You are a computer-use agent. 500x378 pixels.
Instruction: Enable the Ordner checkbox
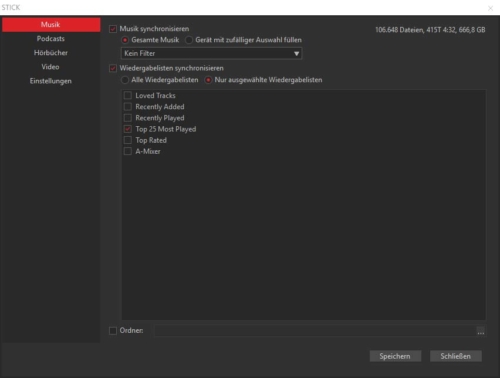113,331
